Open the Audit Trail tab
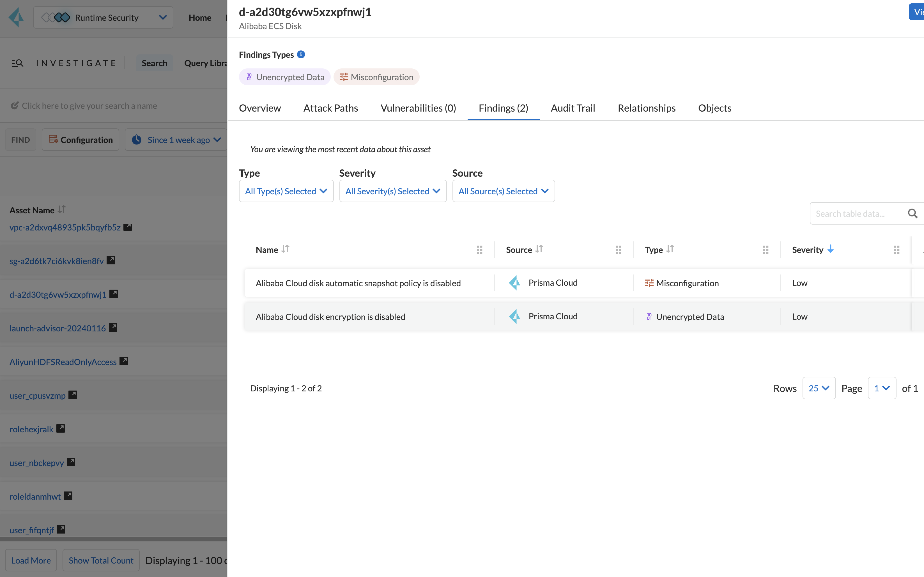 click(573, 108)
